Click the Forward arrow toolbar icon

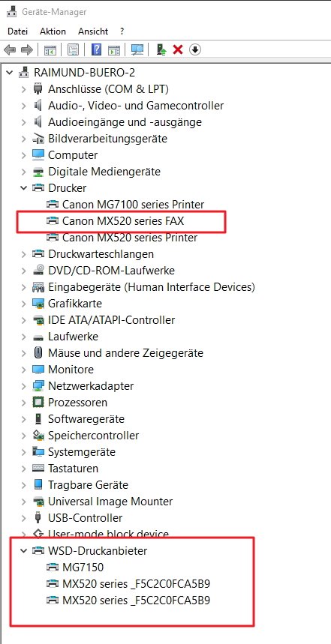click(x=27, y=49)
